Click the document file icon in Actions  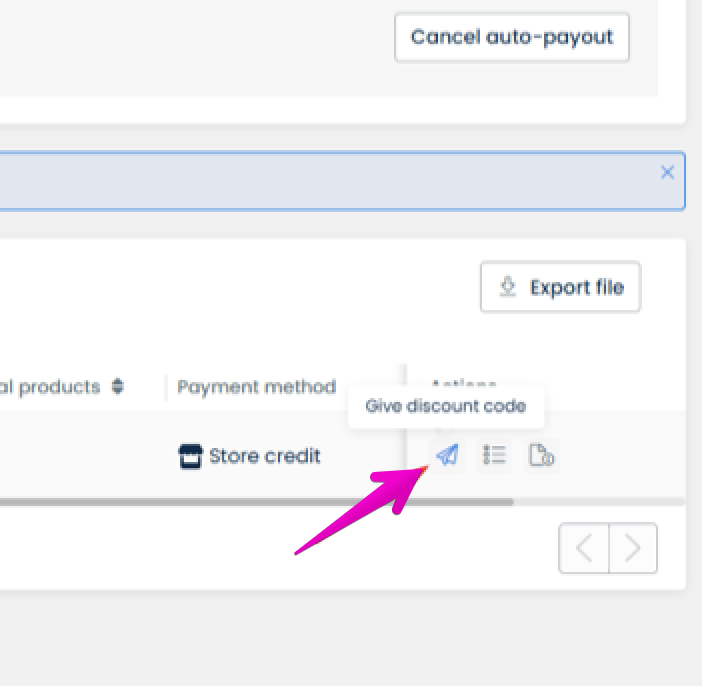541,455
